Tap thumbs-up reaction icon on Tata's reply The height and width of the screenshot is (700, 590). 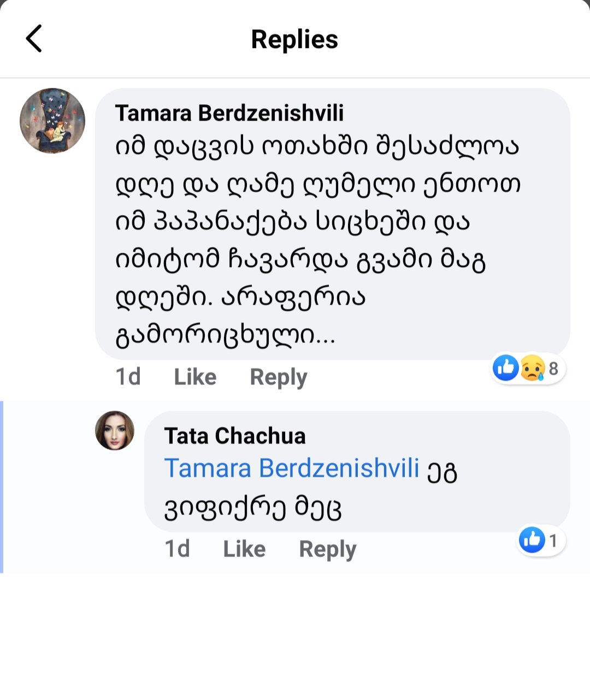[x=532, y=540]
